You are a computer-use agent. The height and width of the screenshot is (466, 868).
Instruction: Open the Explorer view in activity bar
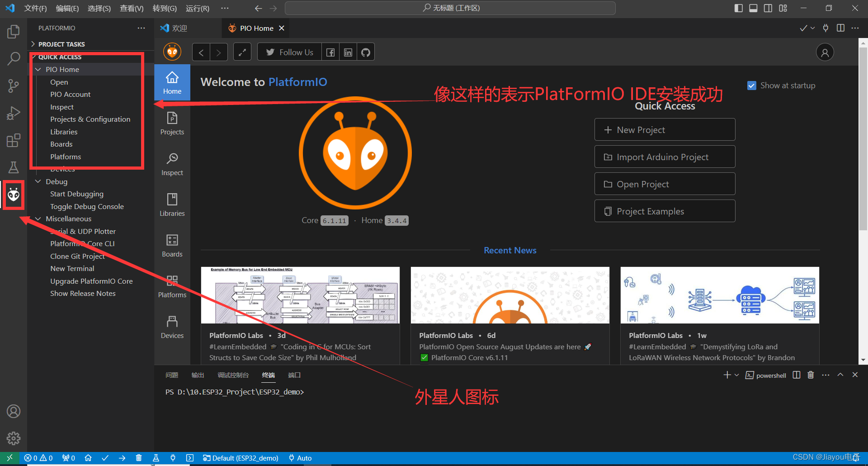pyautogui.click(x=14, y=32)
